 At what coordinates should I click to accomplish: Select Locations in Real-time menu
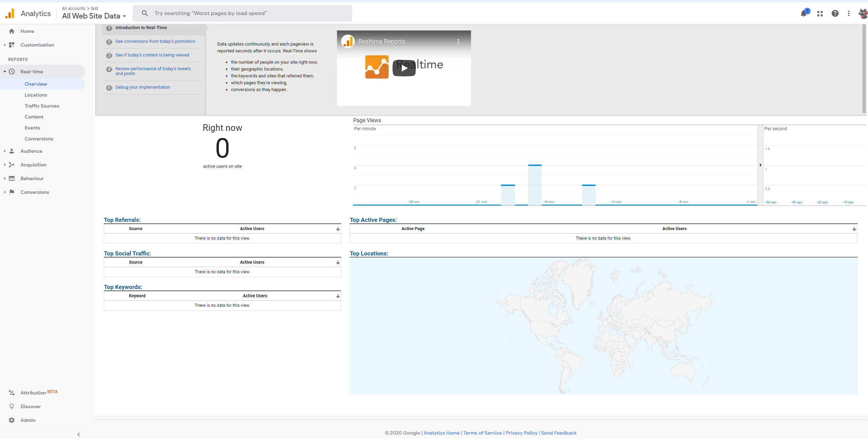(36, 95)
